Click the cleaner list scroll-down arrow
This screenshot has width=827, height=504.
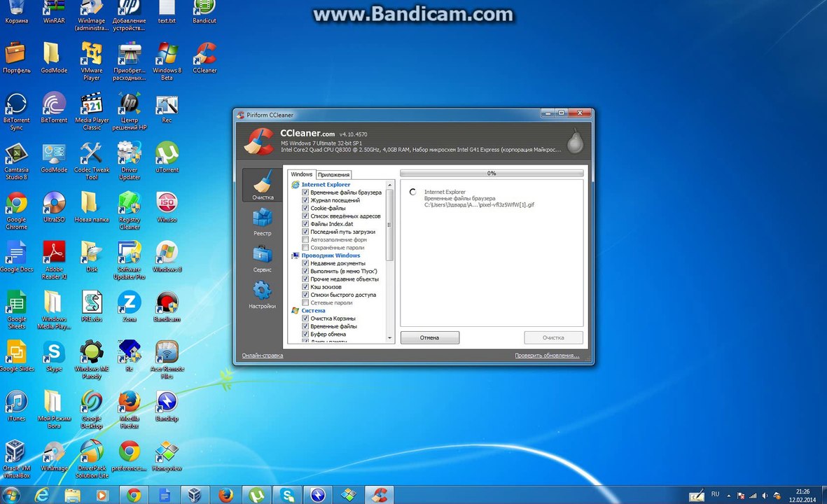pyautogui.click(x=390, y=338)
